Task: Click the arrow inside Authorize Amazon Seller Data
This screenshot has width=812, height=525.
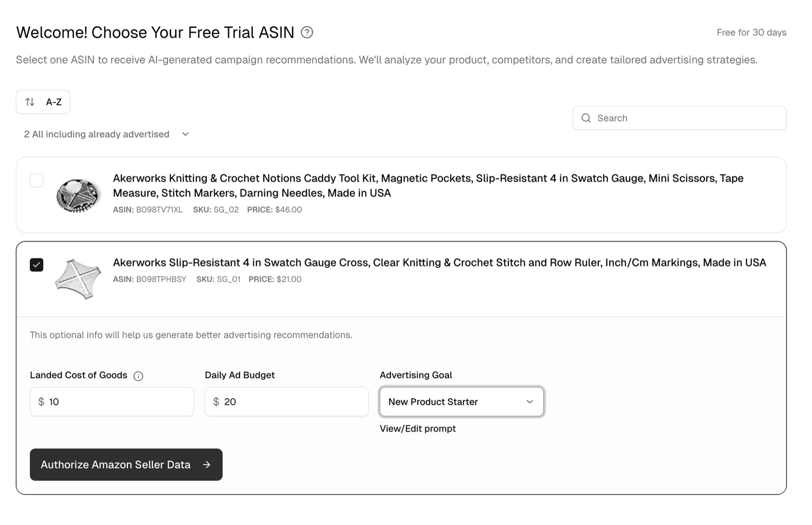Action: click(207, 464)
